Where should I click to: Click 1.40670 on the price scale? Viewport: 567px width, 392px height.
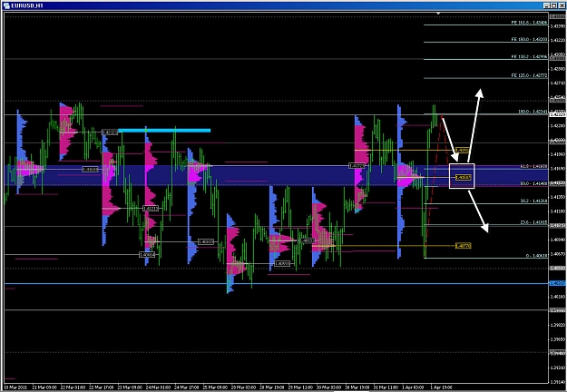[558, 254]
